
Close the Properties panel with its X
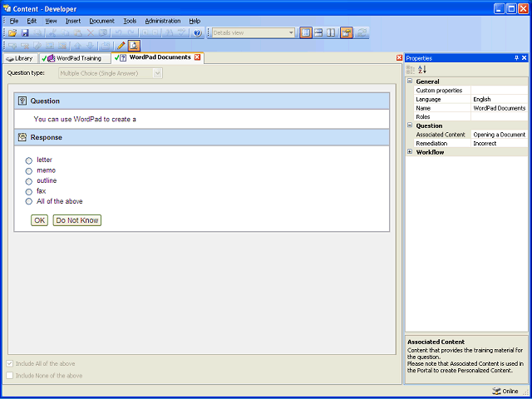[525, 58]
